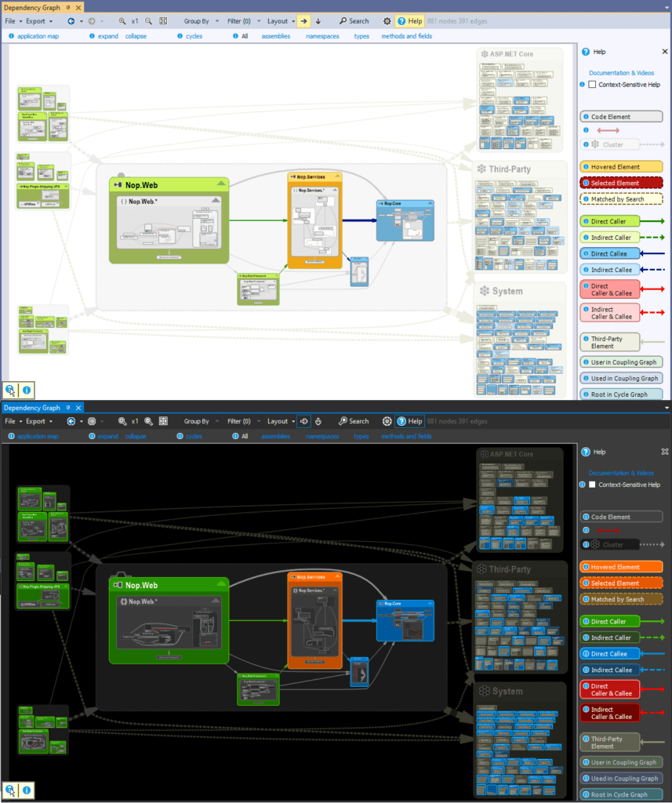
Task: Click the fit-to-view icon in the light-theme toolbar
Action: (163, 21)
